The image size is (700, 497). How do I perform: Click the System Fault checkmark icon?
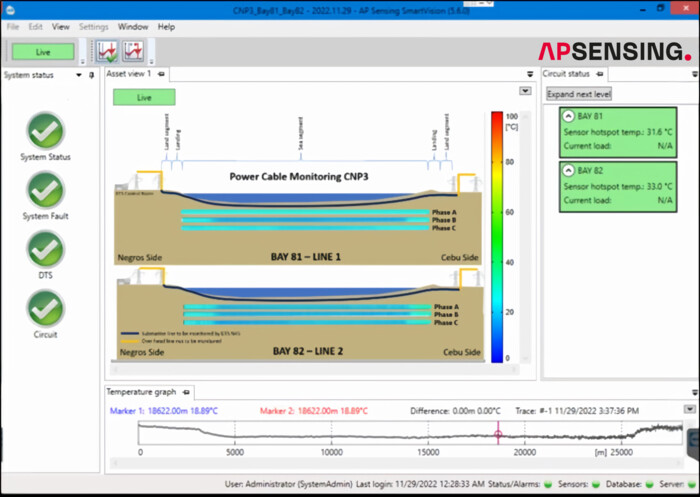point(45,189)
